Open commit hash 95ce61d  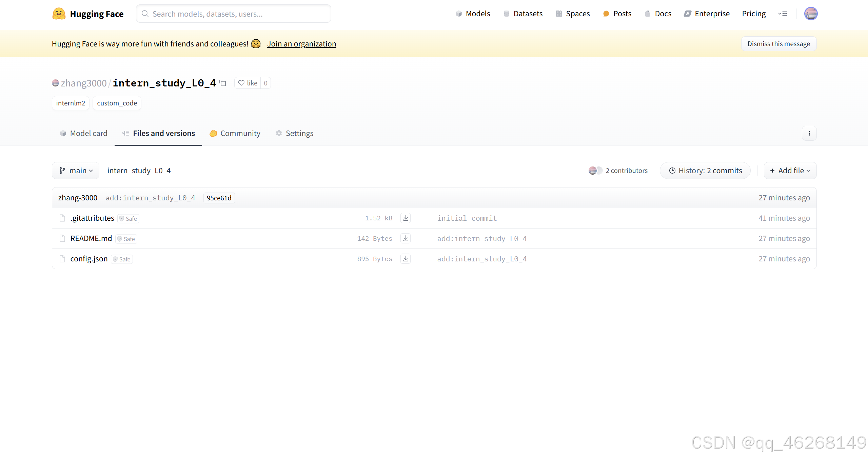(219, 198)
